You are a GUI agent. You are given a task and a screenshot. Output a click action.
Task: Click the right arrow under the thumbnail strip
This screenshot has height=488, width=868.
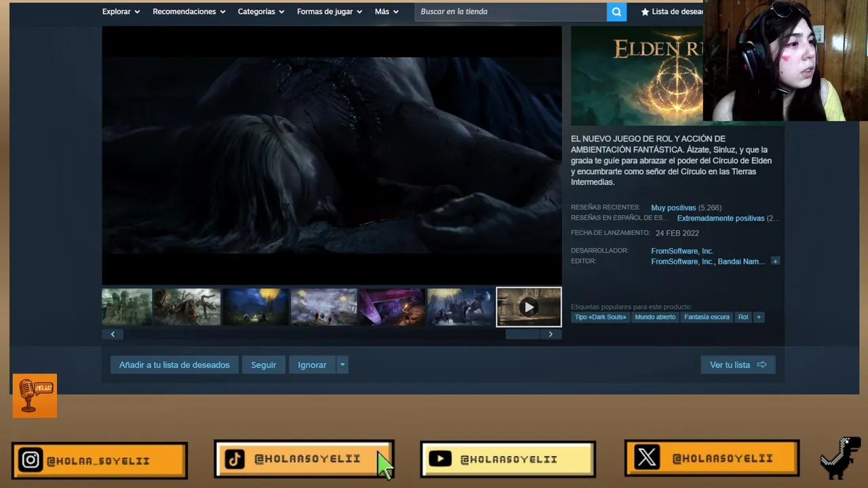(551, 334)
